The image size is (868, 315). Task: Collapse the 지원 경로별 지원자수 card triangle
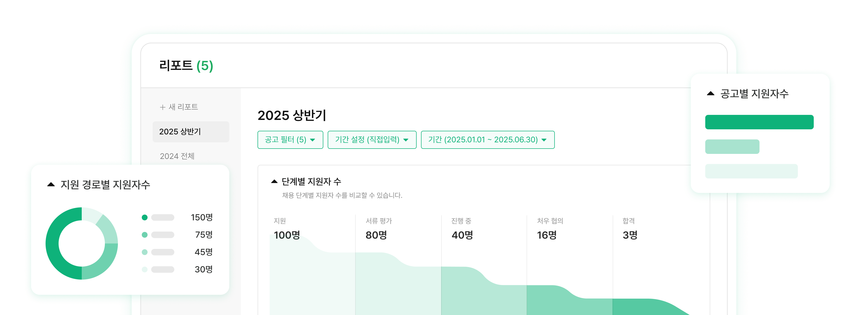click(x=51, y=184)
